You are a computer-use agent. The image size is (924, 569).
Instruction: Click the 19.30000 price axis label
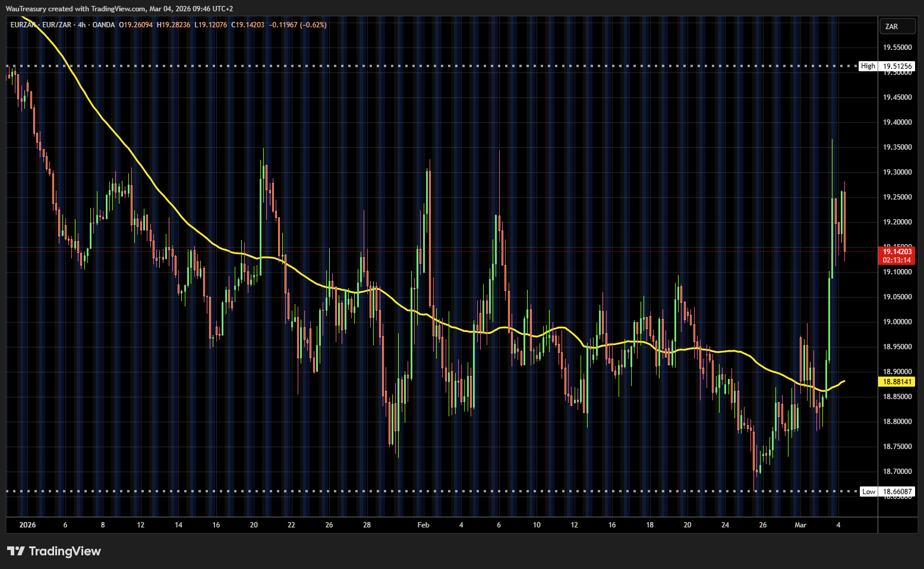coord(897,172)
